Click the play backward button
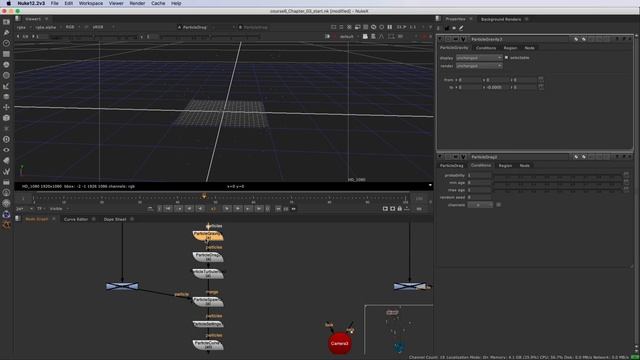This screenshot has height=360, width=640. [x=200, y=209]
